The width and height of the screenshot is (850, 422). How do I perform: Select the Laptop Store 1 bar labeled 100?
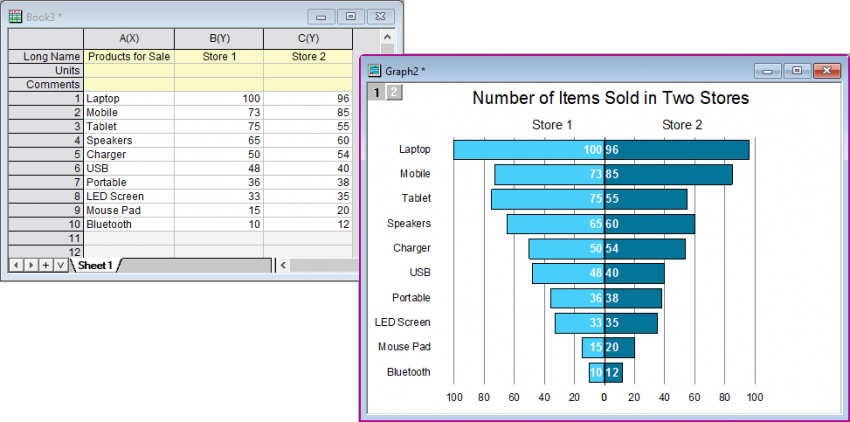529,150
